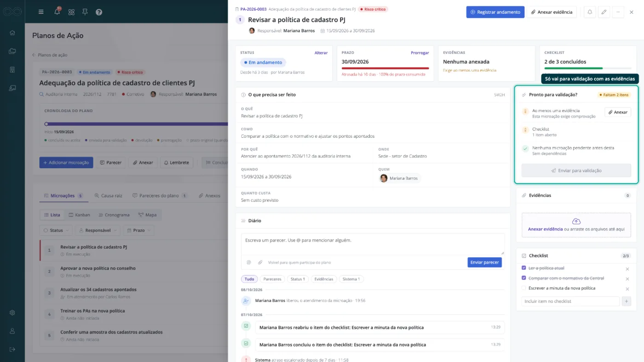Open the three-dots more options menu
This screenshot has height=362, width=644.
pyautogui.click(x=618, y=12)
